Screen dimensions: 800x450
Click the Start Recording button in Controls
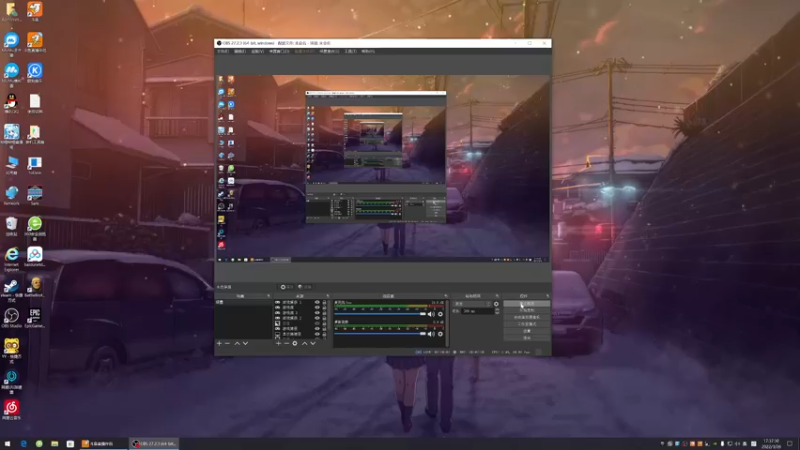pos(527,310)
